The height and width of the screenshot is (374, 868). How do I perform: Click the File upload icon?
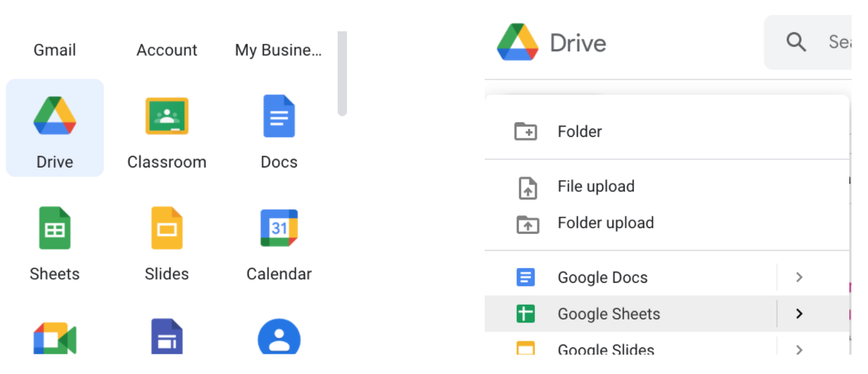(527, 187)
